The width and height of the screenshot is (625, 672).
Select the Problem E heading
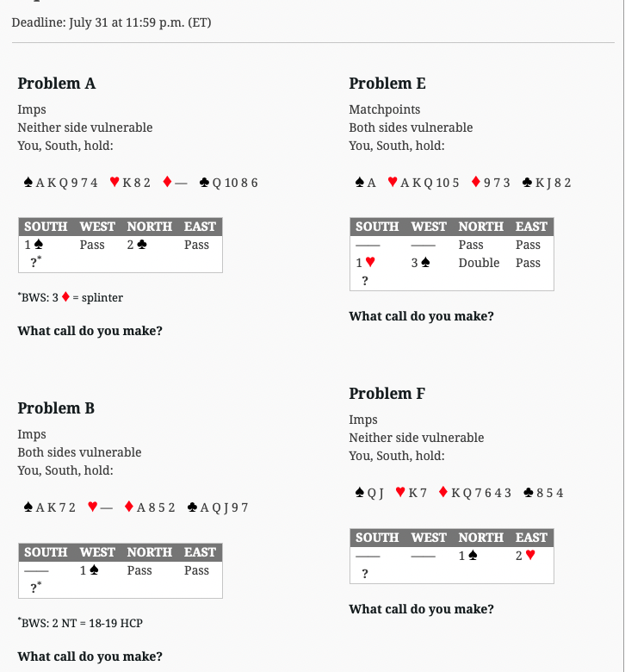click(x=387, y=84)
